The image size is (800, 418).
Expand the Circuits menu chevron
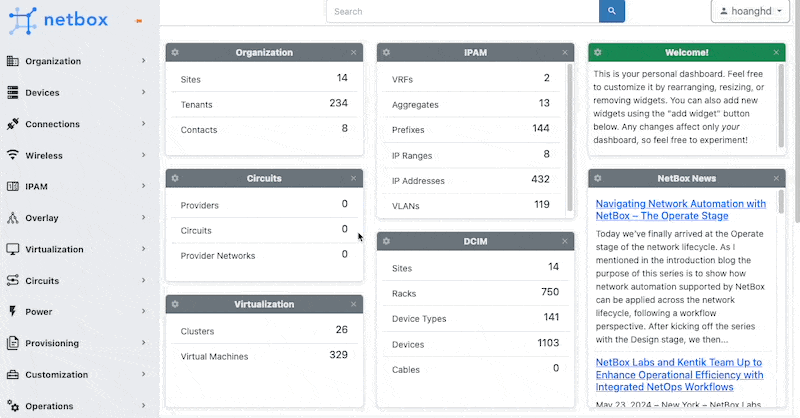tap(143, 280)
